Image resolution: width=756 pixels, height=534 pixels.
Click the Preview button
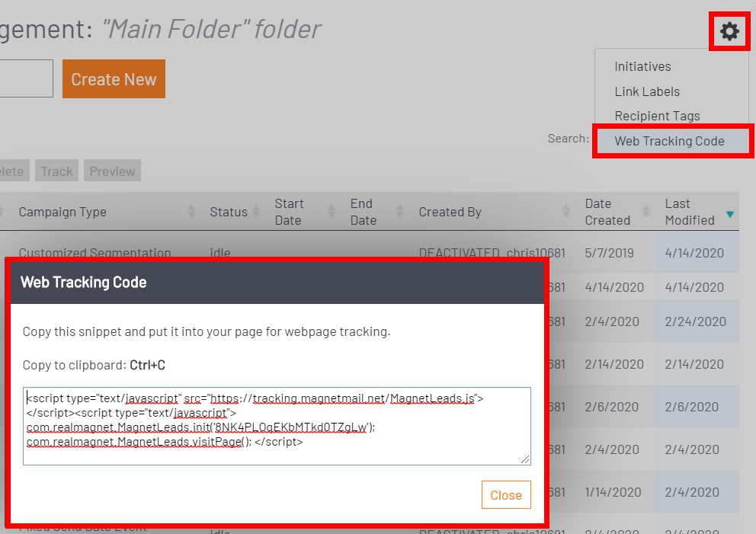click(x=112, y=171)
